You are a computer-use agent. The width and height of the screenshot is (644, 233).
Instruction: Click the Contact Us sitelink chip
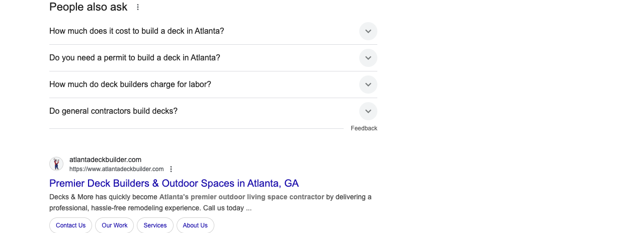[70, 225]
